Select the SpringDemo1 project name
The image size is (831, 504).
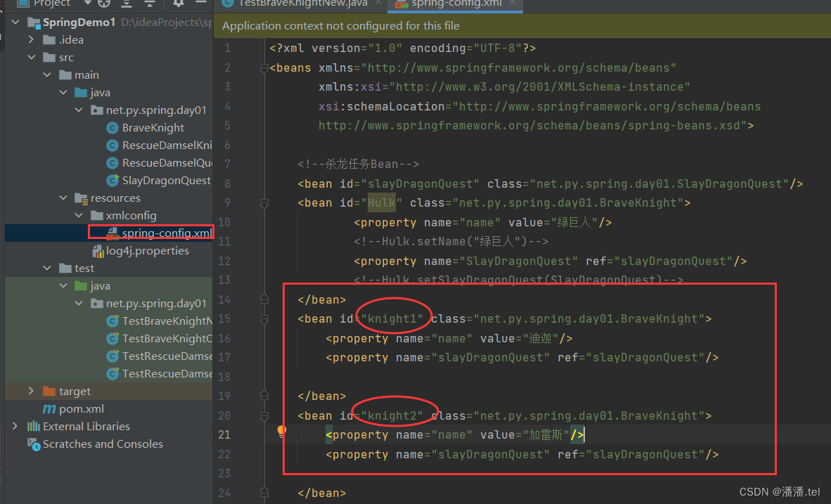click(79, 22)
